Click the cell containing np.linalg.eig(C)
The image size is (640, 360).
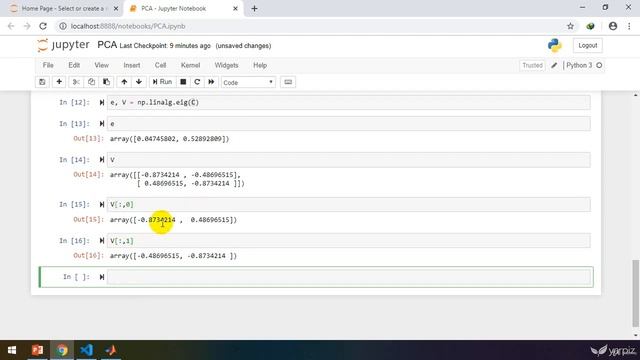pyautogui.click(x=349, y=102)
